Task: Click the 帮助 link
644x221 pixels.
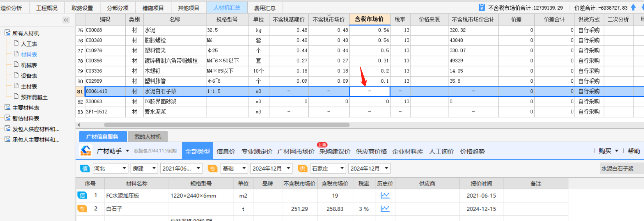Action: (x=634, y=151)
